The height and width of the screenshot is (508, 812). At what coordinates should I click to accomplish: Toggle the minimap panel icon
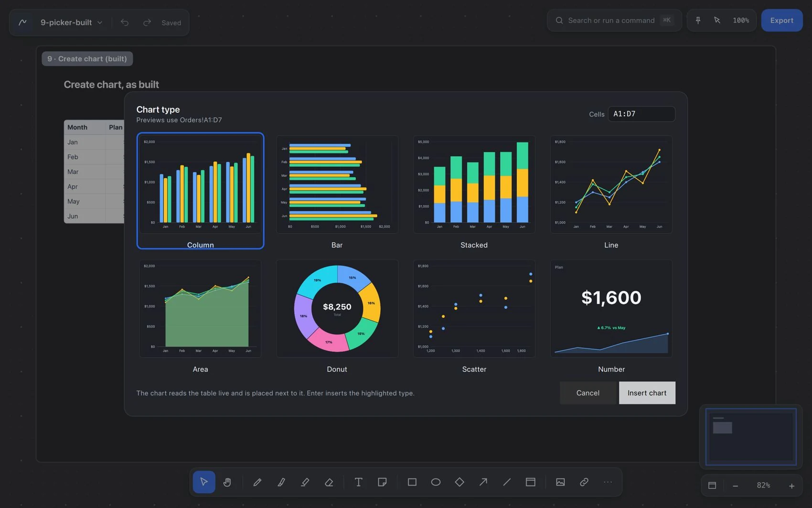712,486
